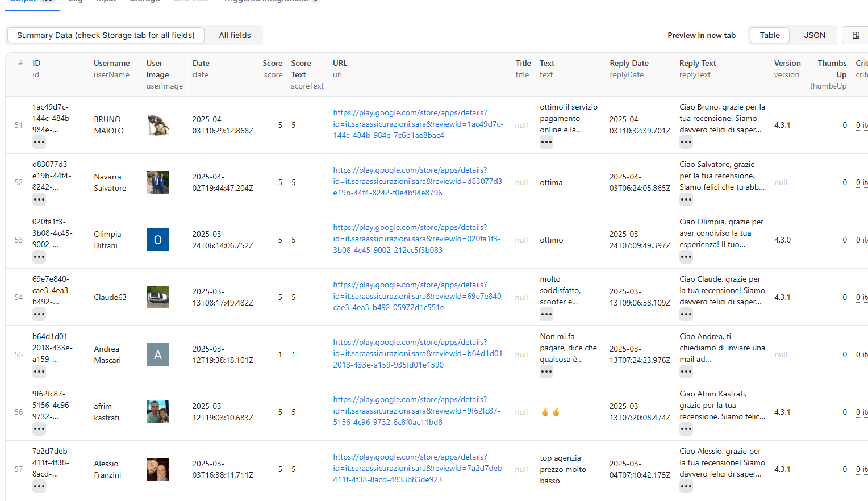The image size is (868, 501).
Task: Expand the 'Ciao Andrea' reply text
Action: [x=686, y=371]
